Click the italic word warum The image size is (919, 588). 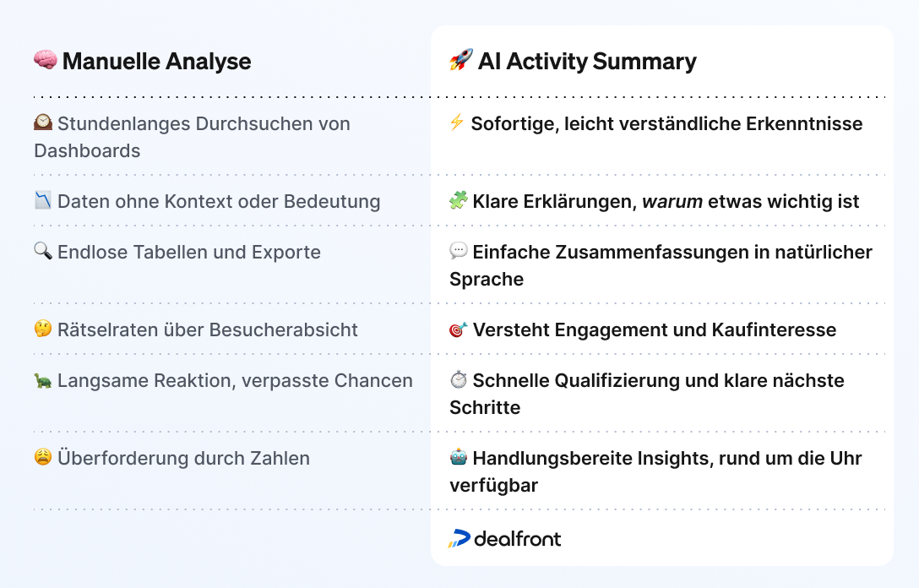coord(672,201)
